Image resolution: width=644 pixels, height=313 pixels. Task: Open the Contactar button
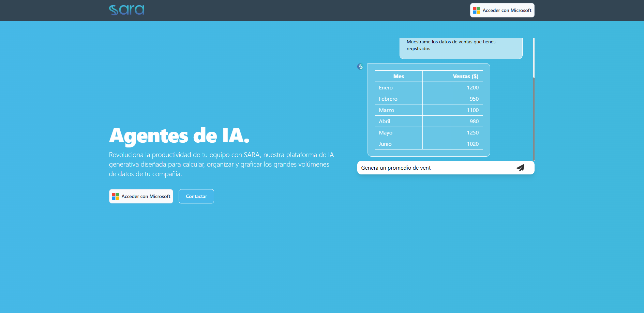pyautogui.click(x=196, y=196)
